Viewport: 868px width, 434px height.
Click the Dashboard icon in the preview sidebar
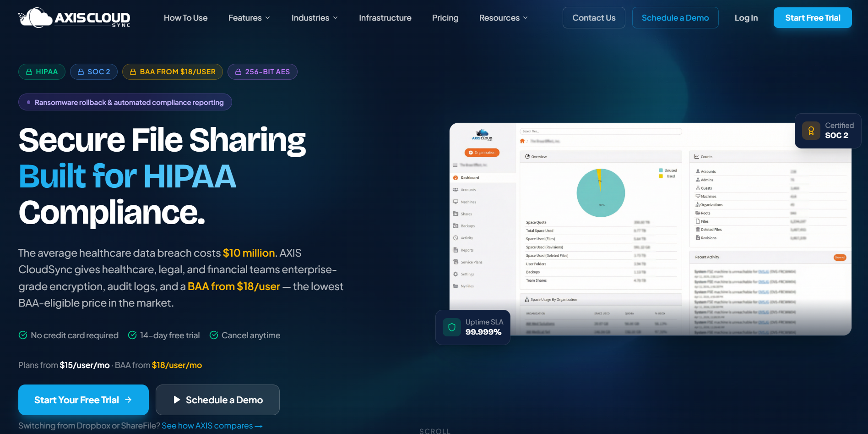point(456,178)
